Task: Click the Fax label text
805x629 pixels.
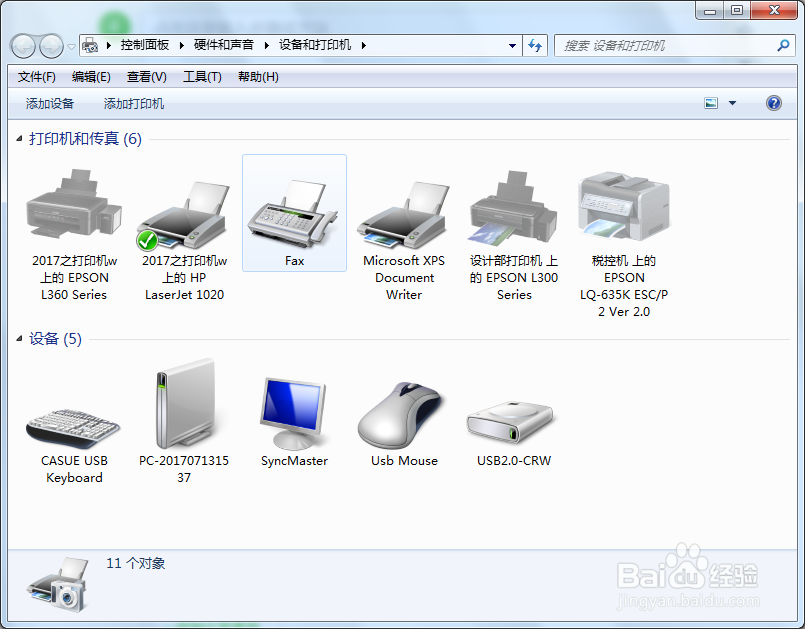Action: (294, 261)
